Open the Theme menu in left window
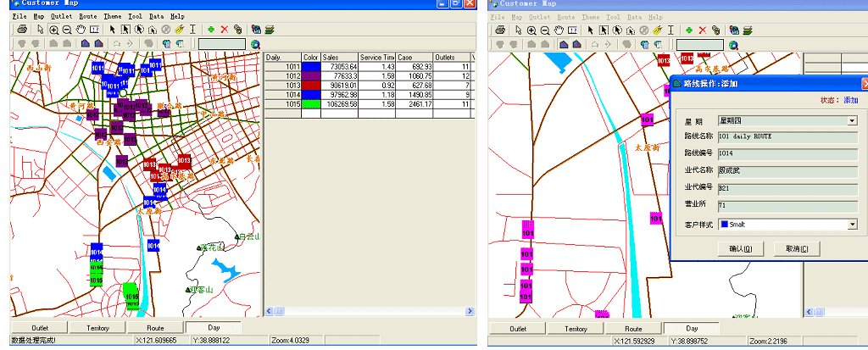Image resolution: width=868 pixels, height=350 pixels. [x=113, y=17]
